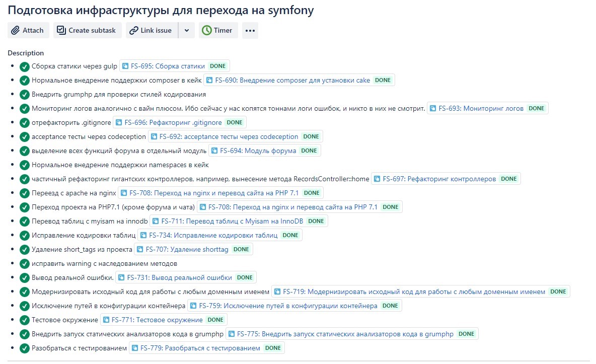Click the Attach button
Image resolution: width=596 pixels, height=364 pixels.
point(28,30)
